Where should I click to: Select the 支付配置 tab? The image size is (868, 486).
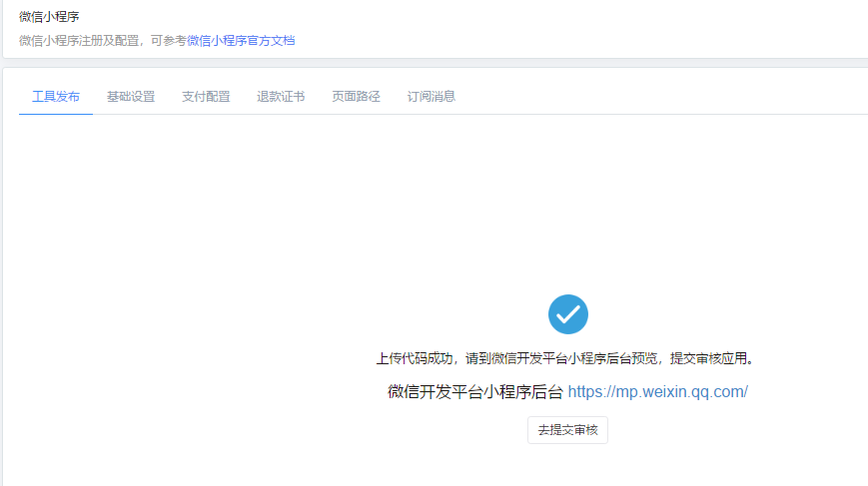[x=206, y=96]
